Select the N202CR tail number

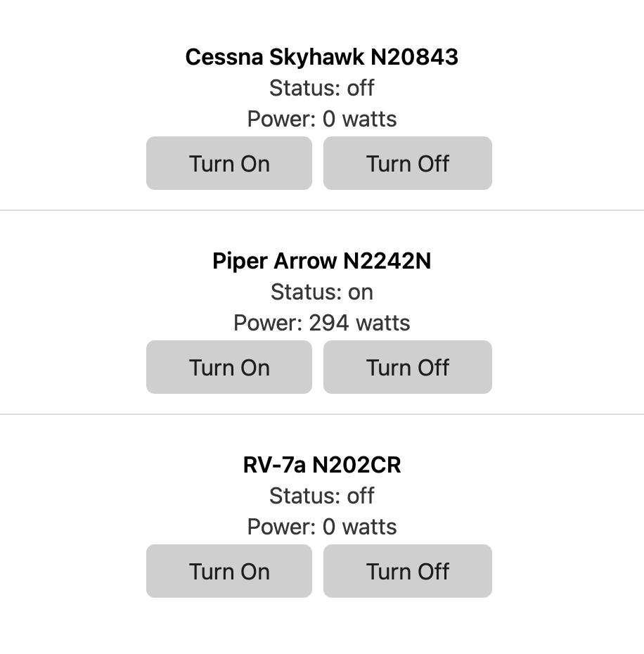point(356,465)
